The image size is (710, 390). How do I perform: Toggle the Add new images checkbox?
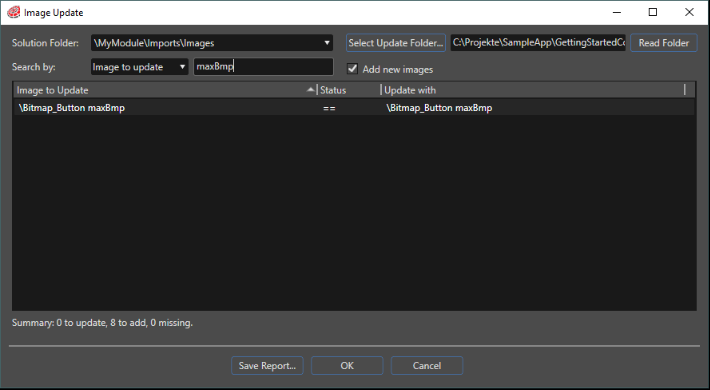point(352,69)
